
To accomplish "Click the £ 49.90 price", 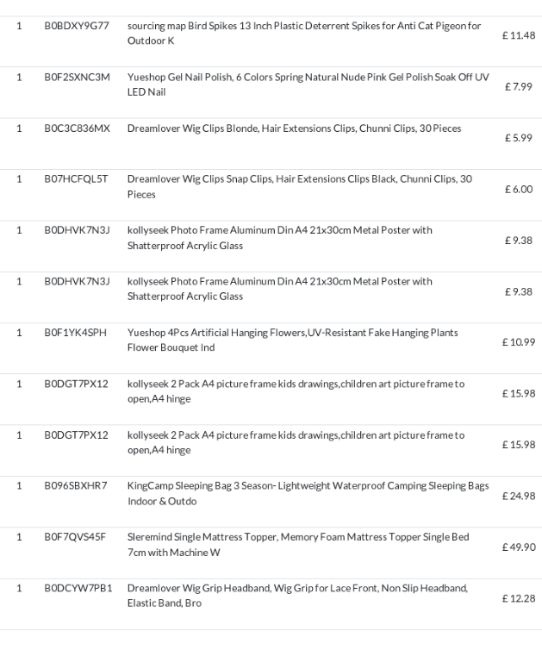I will [x=519, y=547].
